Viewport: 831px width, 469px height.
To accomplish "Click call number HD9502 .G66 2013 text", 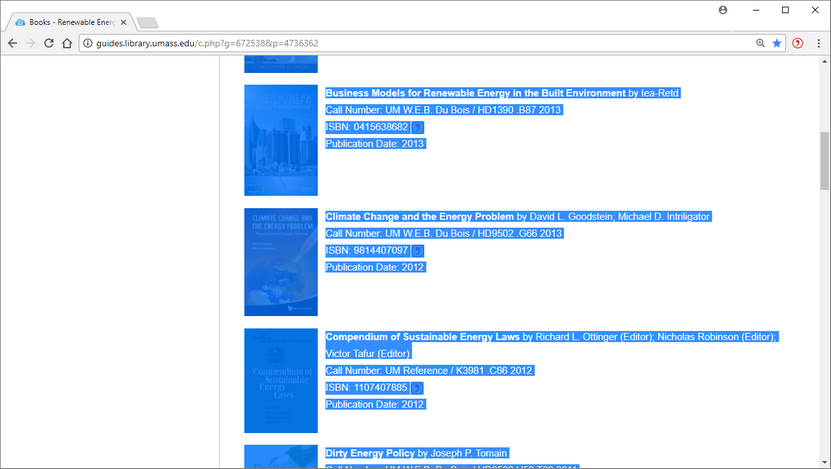I will pyautogui.click(x=519, y=234).
